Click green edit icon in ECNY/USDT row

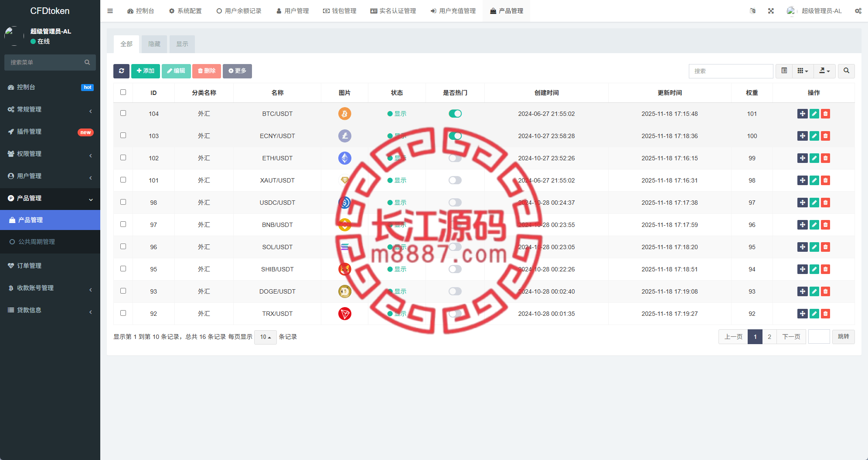[x=814, y=136]
